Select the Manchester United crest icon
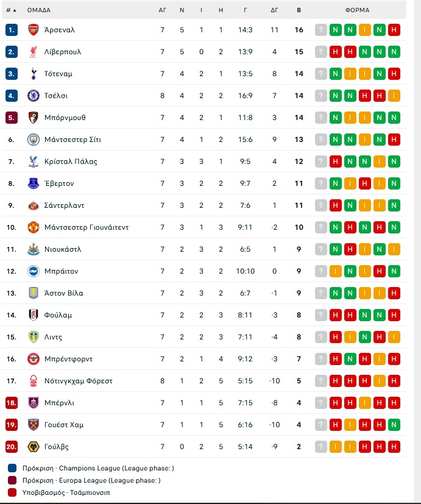The image size is (421, 504). tap(34, 227)
